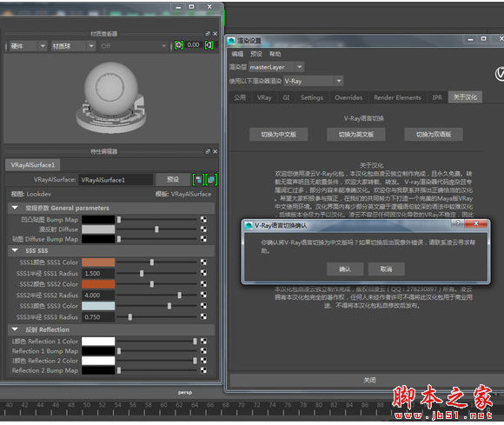The height and width of the screenshot is (425, 504).
Task: Click the Reflection 2 Color checker icon
Action: point(203,361)
